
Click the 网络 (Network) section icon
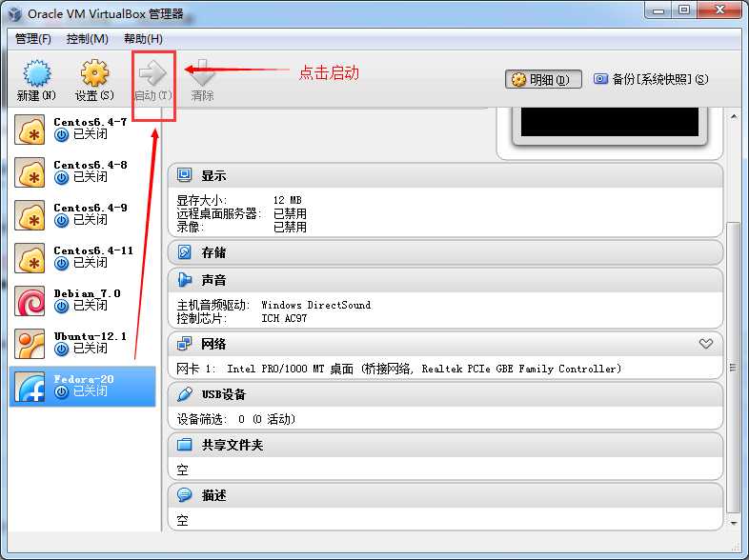184,344
